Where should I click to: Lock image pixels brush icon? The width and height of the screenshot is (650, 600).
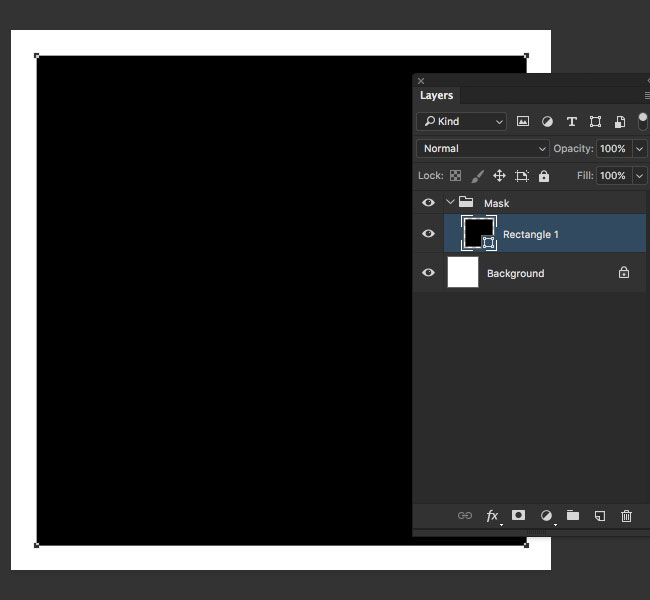(x=478, y=176)
